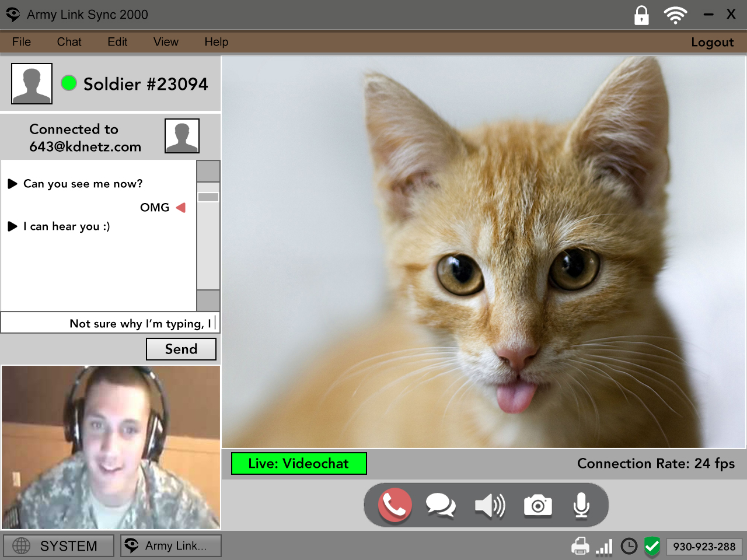Screen dimensions: 747x560
Task: Click the Logout link
Action: pos(712,42)
